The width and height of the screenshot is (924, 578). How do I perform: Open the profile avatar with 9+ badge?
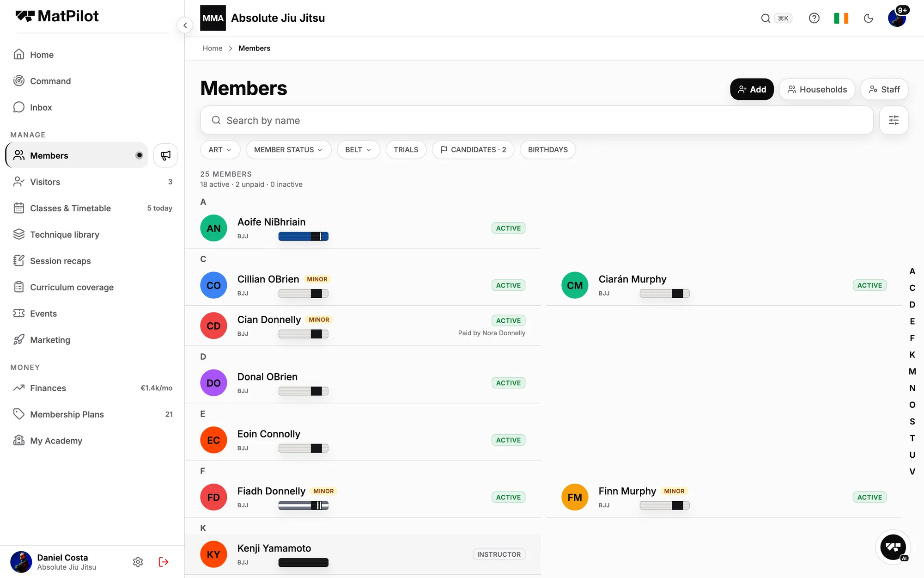click(x=897, y=18)
